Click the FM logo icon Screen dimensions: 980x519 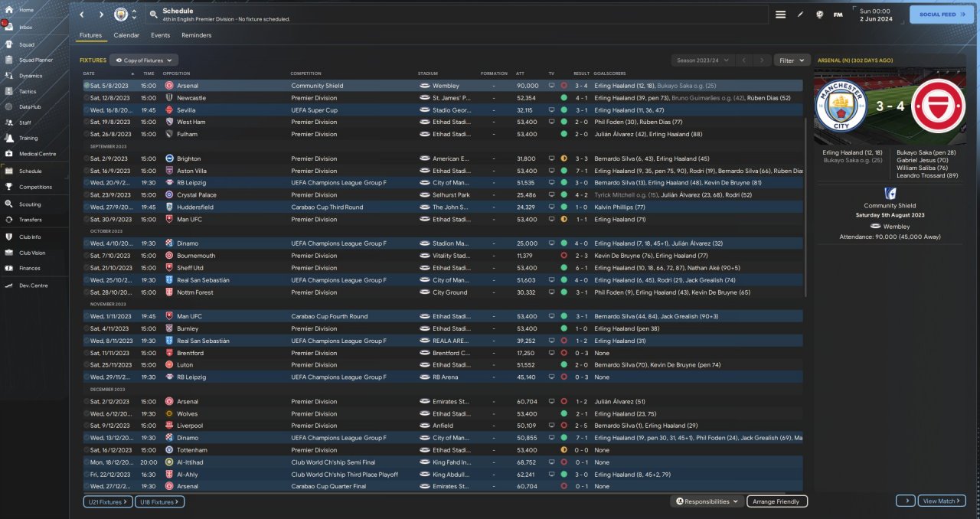tap(838, 15)
